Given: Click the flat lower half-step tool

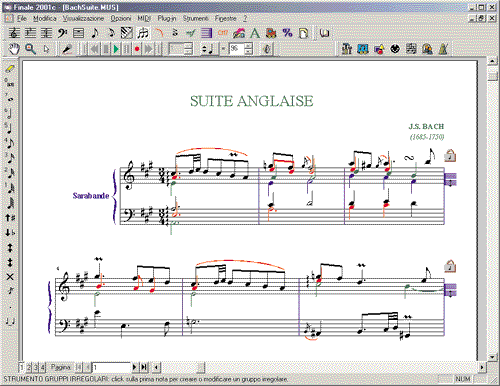Looking at the screenshot, I should pos(10,233).
